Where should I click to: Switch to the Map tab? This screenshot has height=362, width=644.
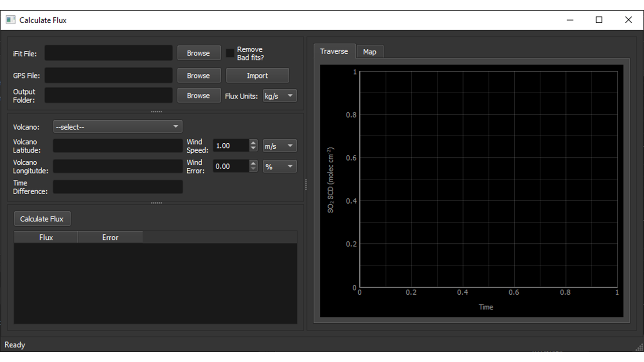370,52
